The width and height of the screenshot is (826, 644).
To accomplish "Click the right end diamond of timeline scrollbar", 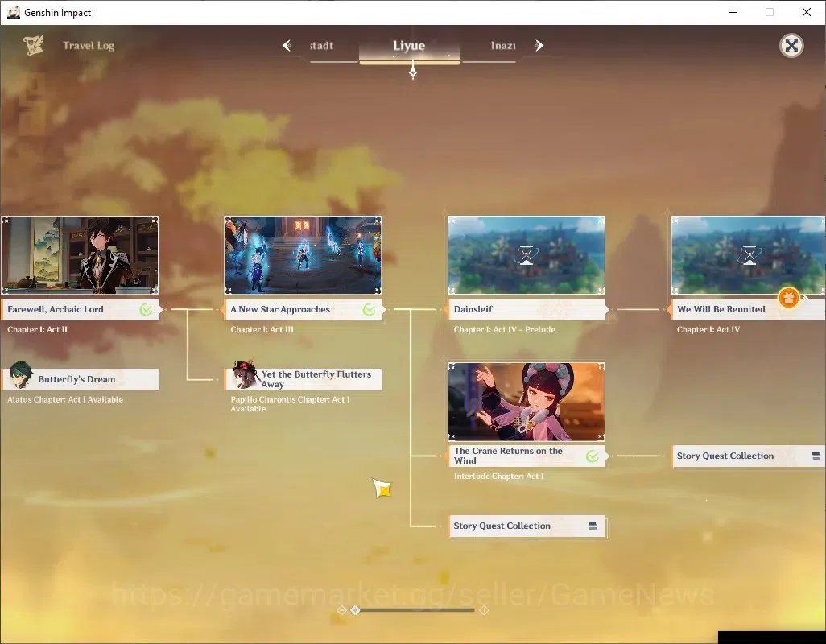I will click(x=484, y=610).
